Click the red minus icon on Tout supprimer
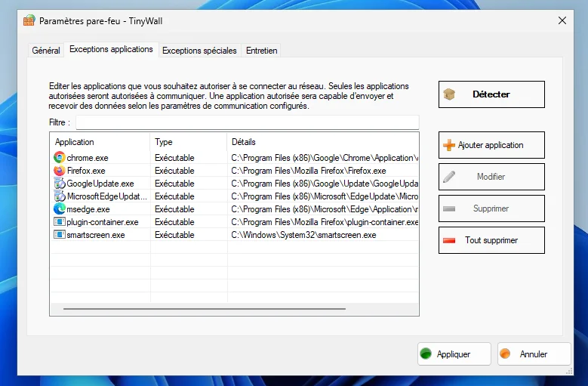This screenshot has width=588, height=386. point(449,240)
